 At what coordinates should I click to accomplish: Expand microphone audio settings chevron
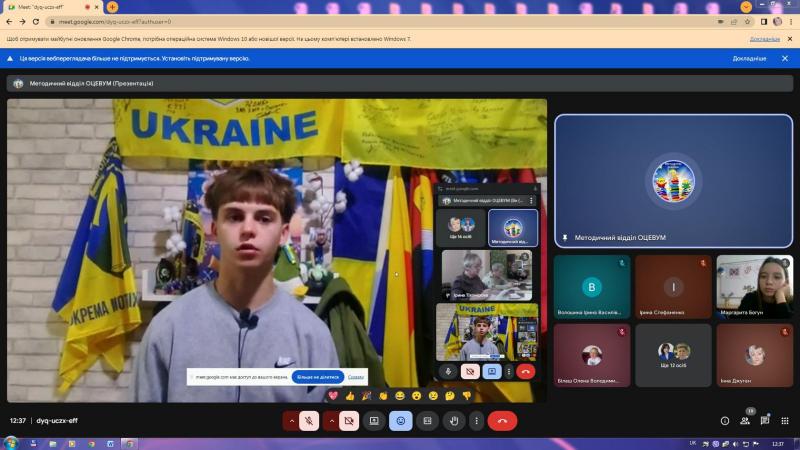(291, 421)
